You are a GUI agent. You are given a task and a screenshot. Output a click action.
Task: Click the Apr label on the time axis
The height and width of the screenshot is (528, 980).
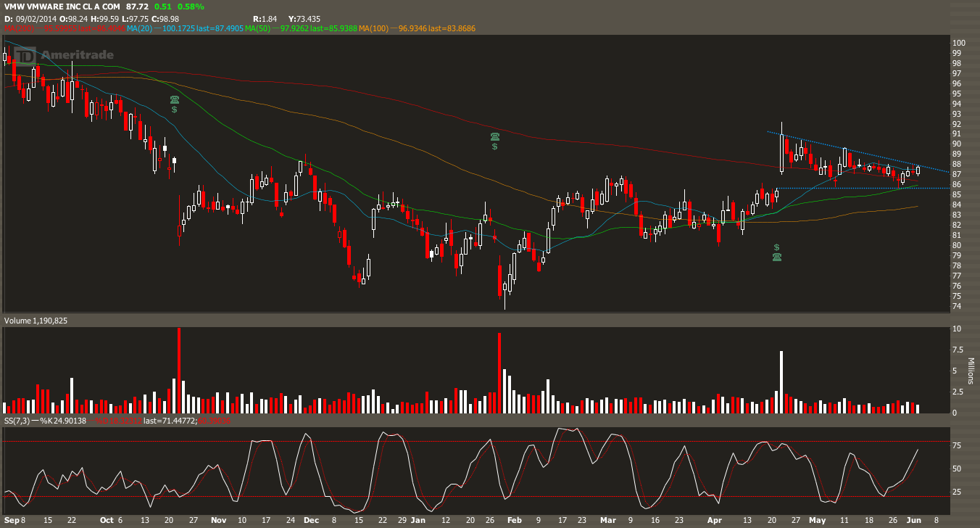click(714, 520)
